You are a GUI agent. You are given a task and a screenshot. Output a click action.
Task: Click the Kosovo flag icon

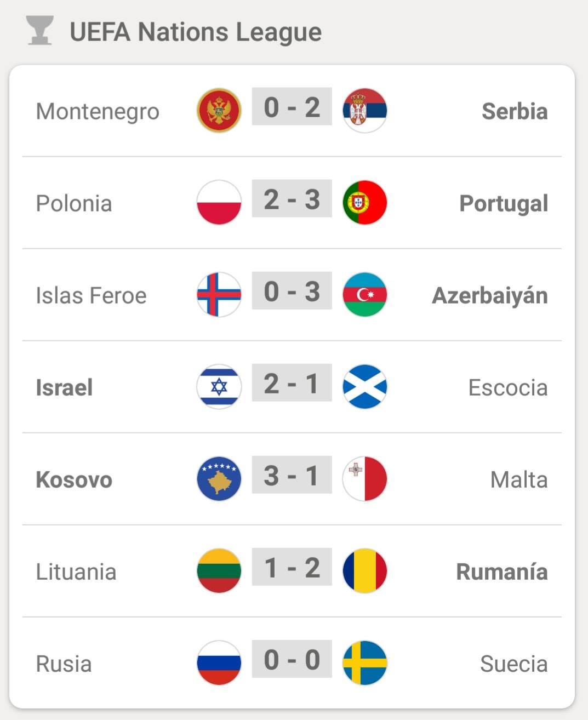pos(219,478)
